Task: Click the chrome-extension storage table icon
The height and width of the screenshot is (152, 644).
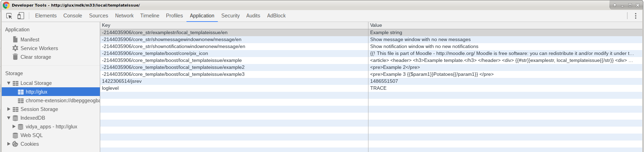Action: pyautogui.click(x=21, y=101)
